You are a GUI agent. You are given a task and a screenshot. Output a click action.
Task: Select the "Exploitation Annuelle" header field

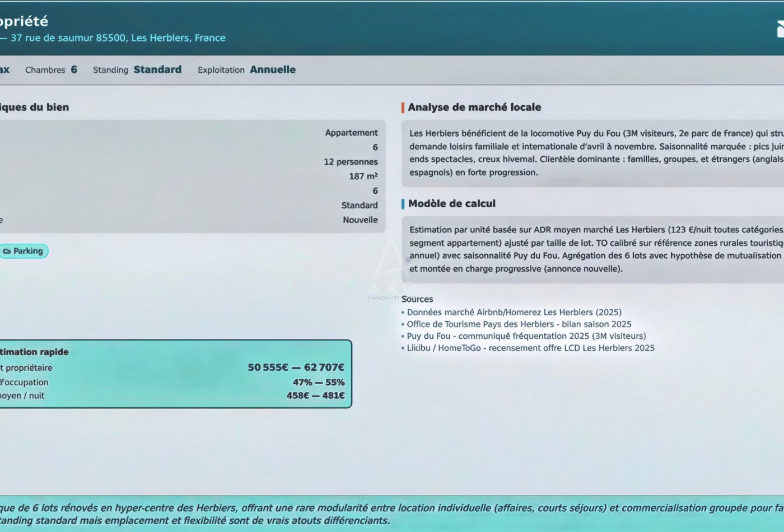[x=246, y=69]
